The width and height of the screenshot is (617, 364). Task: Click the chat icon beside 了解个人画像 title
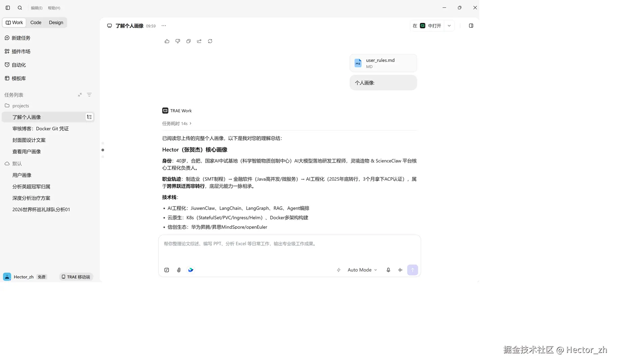110,26
